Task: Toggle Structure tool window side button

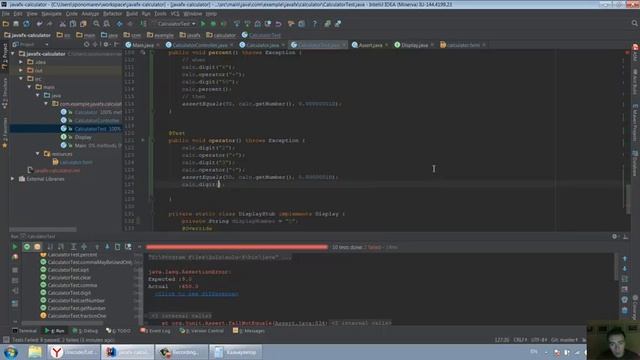Action: pos(4,93)
